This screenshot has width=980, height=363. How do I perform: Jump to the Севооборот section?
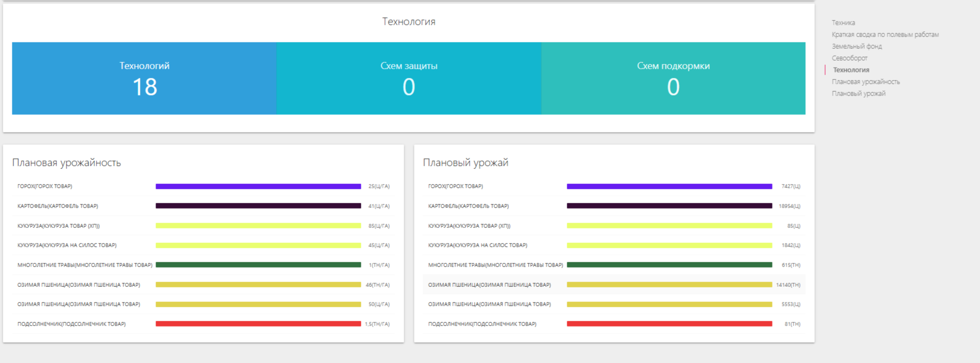pos(849,58)
